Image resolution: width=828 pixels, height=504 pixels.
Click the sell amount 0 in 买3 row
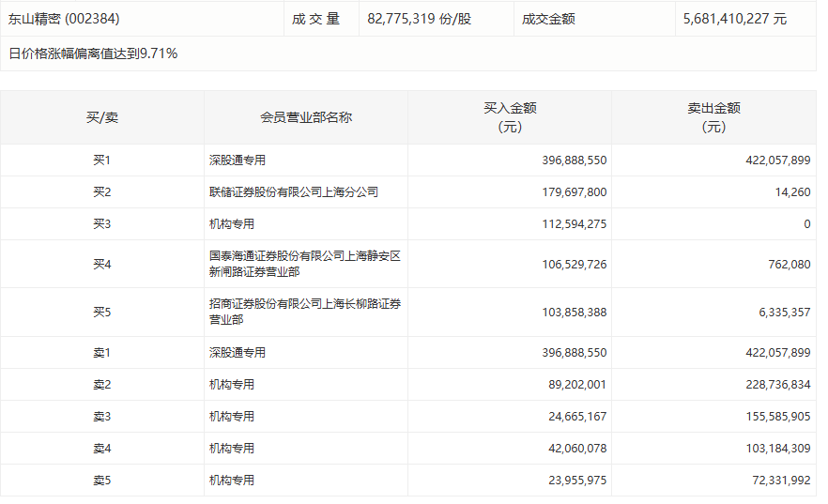pyautogui.click(x=807, y=224)
